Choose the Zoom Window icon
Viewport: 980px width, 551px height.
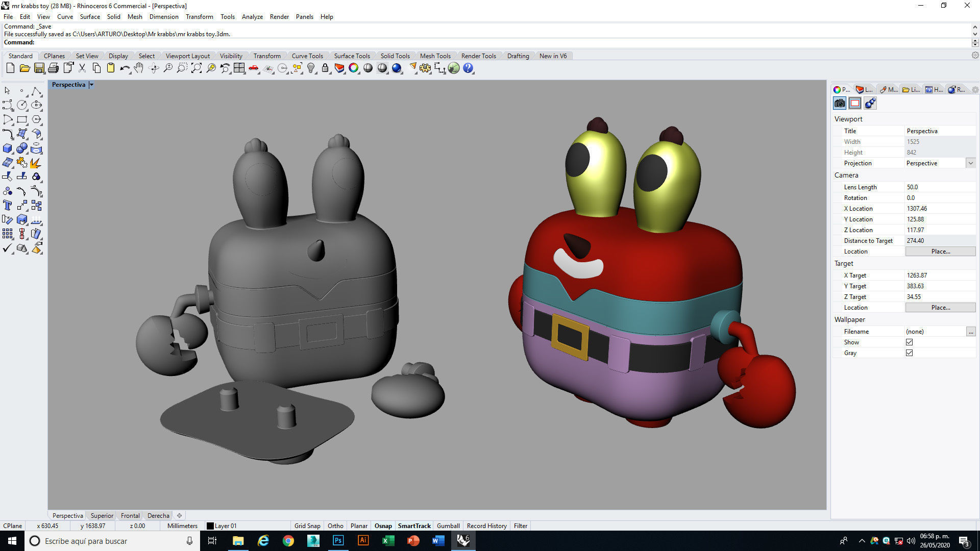click(182, 68)
